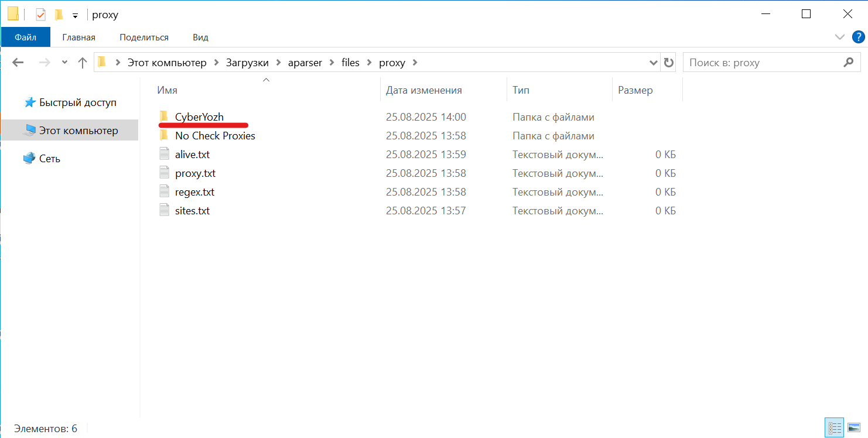This screenshot has height=438, width=868.
Task: Sort by Дата изменения column header
Action: coord(423,90)
